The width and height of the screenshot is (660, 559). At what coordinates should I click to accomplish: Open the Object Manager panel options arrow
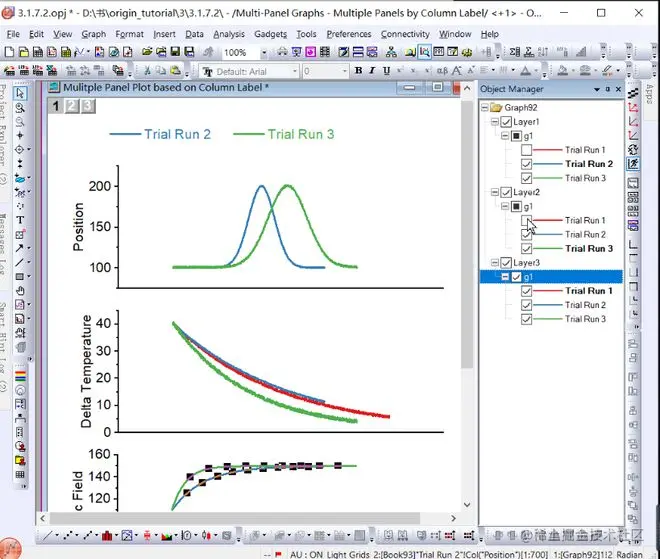(x=597, y=89)
